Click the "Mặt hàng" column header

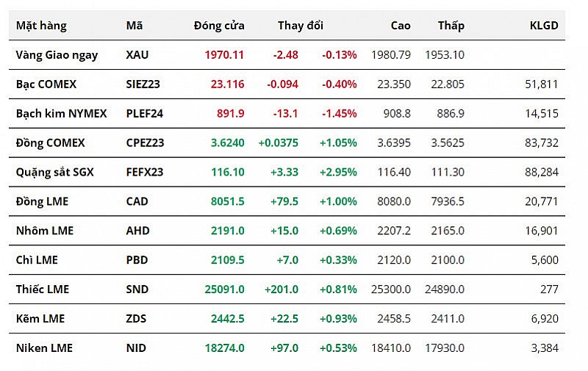[41, 26]
